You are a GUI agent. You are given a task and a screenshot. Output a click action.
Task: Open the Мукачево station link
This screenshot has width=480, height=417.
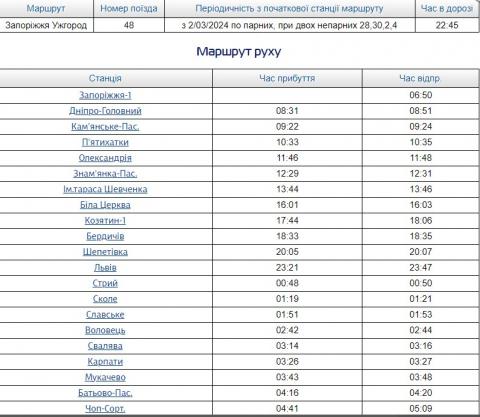(105, 377)
